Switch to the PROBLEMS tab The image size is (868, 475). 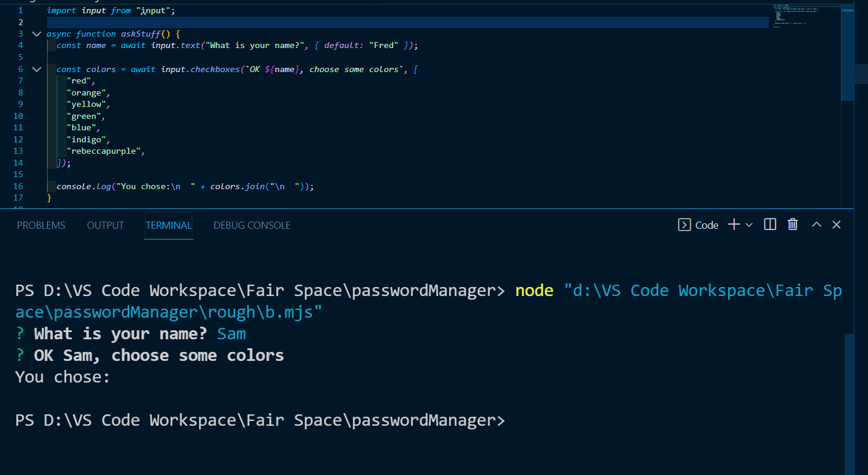click(41, 225)
